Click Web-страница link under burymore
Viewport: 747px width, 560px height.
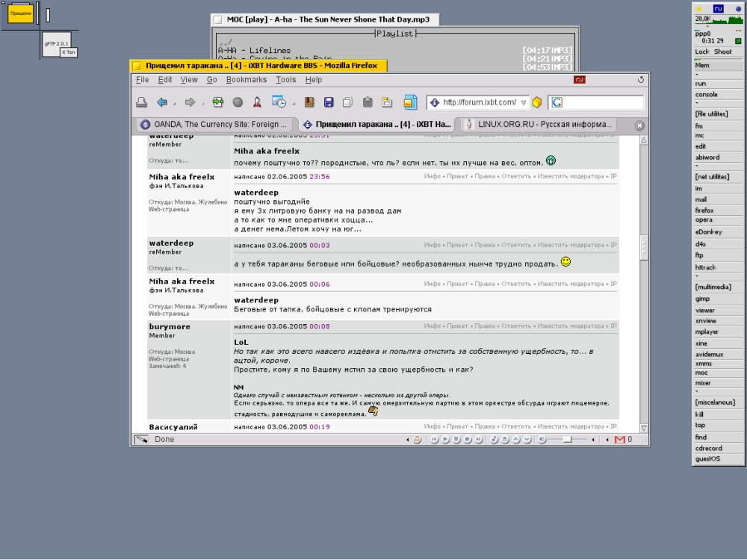coord(169,359)
